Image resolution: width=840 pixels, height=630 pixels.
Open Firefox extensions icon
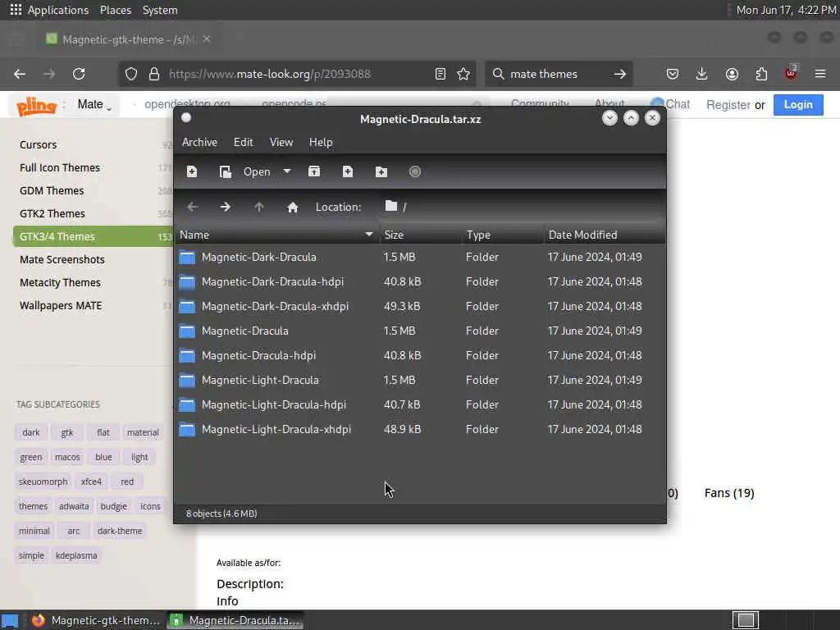pyautogui.click(x=761, y=74)
